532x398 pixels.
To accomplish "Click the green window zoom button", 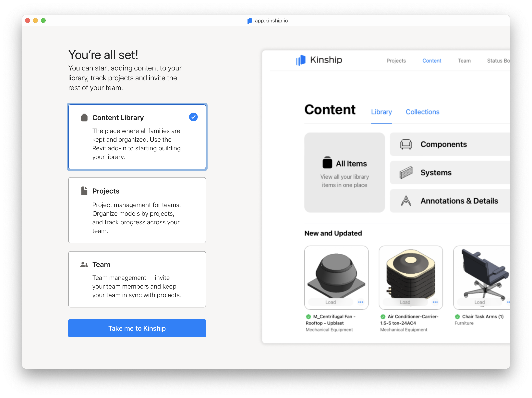I will click(x=43, y=20).
